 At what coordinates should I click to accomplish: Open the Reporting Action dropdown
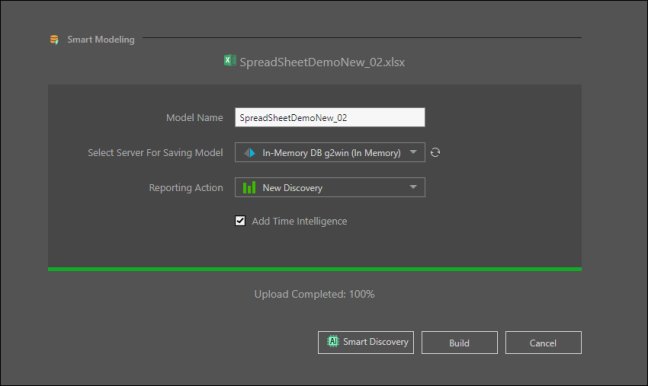point(330,187)
